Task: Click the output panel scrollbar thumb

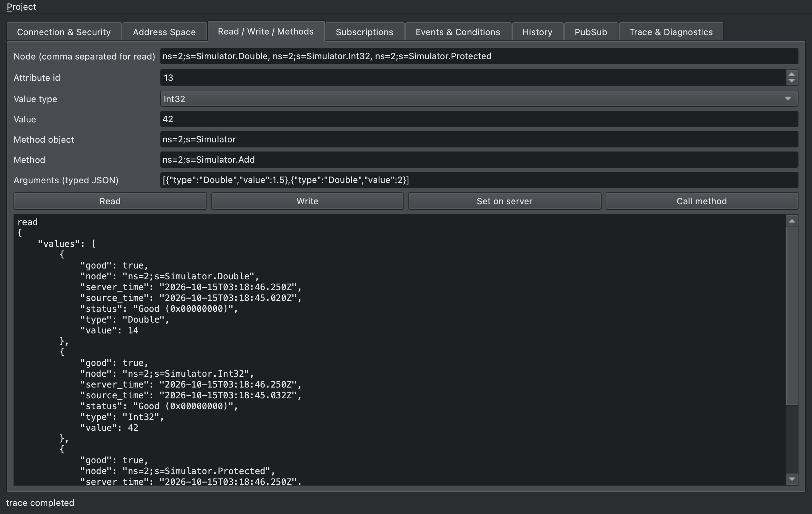Action: pos(792,316)
